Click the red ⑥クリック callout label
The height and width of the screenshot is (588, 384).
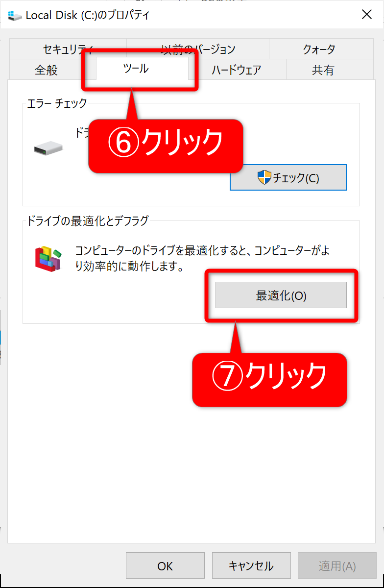tap(166, 146)
